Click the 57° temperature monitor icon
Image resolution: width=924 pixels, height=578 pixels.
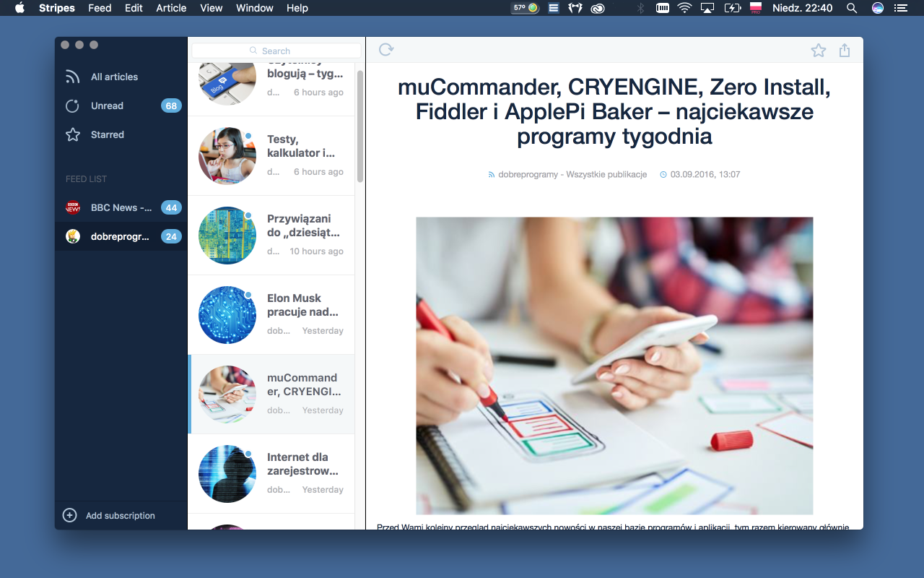pyautogui.click(x=525, y=8)
